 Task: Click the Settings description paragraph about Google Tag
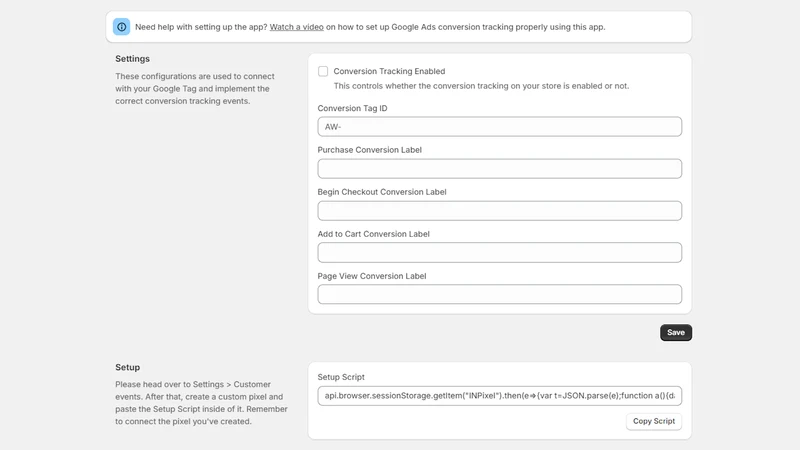click(x=195, y=89)
